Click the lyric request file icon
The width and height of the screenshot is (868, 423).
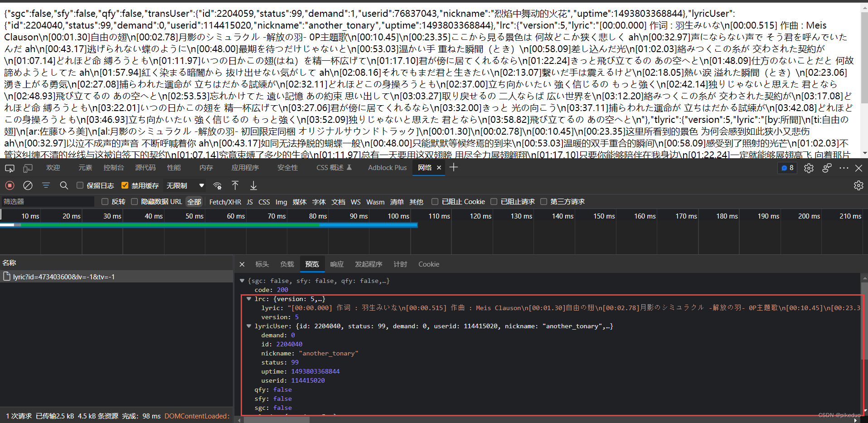[x=7, y=277]
